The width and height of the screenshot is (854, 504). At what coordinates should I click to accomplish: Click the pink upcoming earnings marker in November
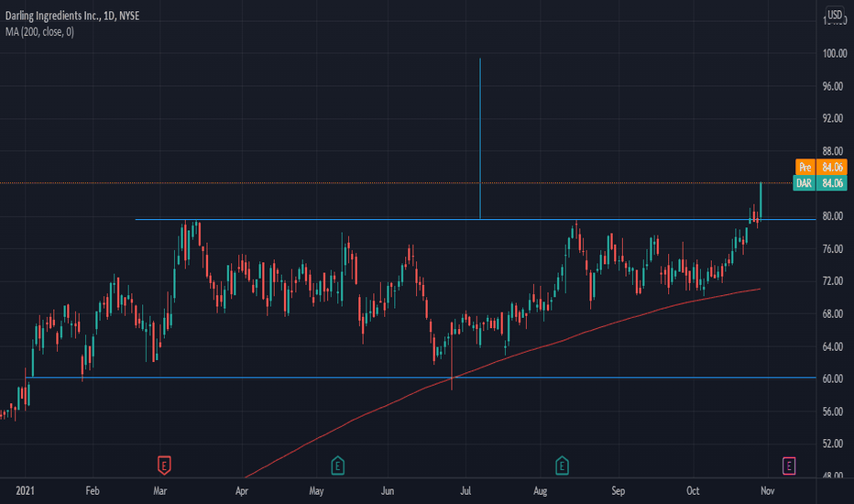pyautogui.click(x=789, y=466)
